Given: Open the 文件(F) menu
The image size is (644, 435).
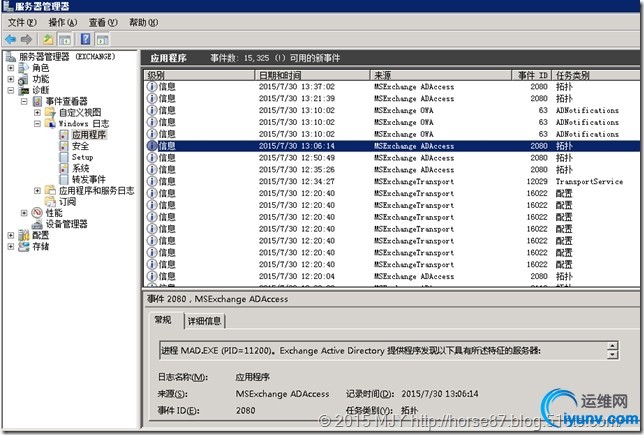Looking at the screenshot, I should 22,23.
